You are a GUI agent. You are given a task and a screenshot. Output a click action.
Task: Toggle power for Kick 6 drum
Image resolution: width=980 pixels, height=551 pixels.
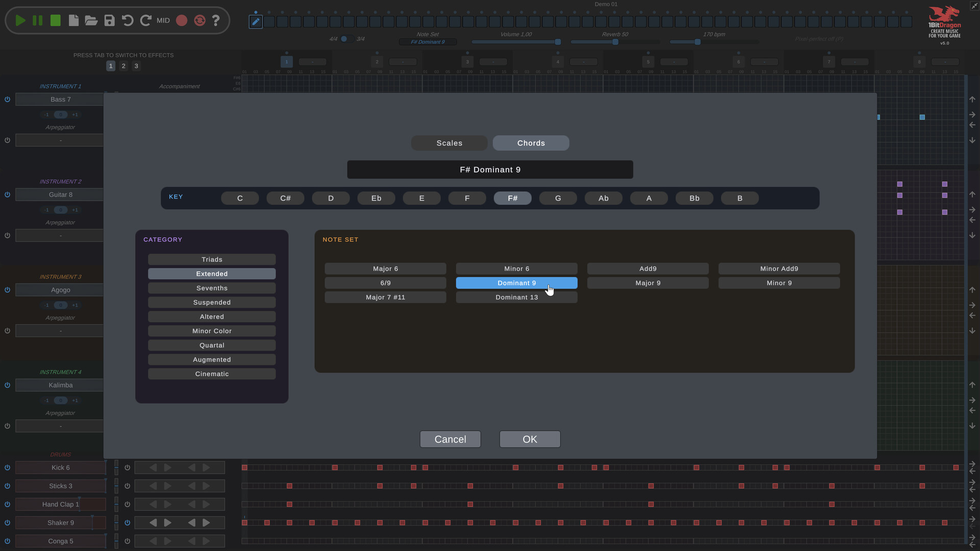tap(7, 467)
